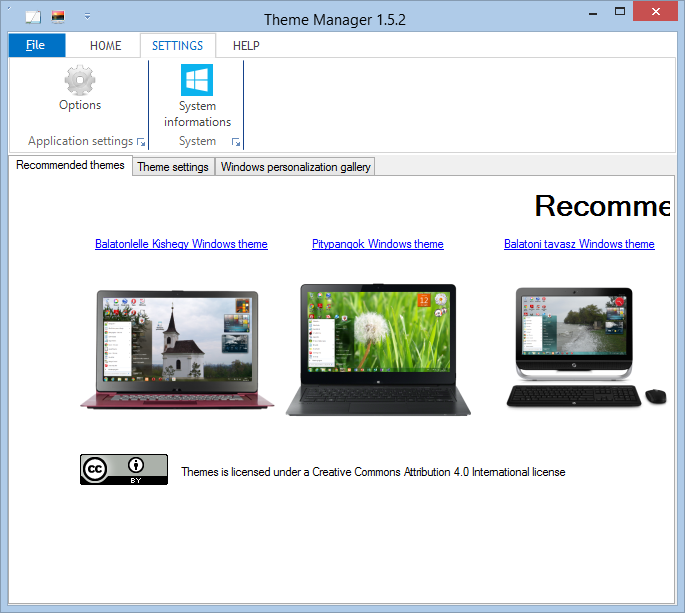Maximize the Theme Manager window
Viewport: 685px width, 613px height.
pos(620,11)
